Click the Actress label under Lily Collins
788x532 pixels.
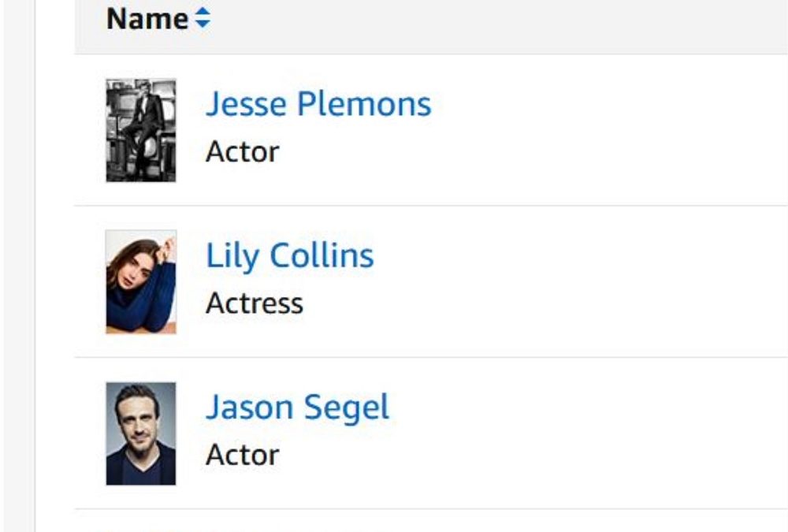[x=254, y=303]
